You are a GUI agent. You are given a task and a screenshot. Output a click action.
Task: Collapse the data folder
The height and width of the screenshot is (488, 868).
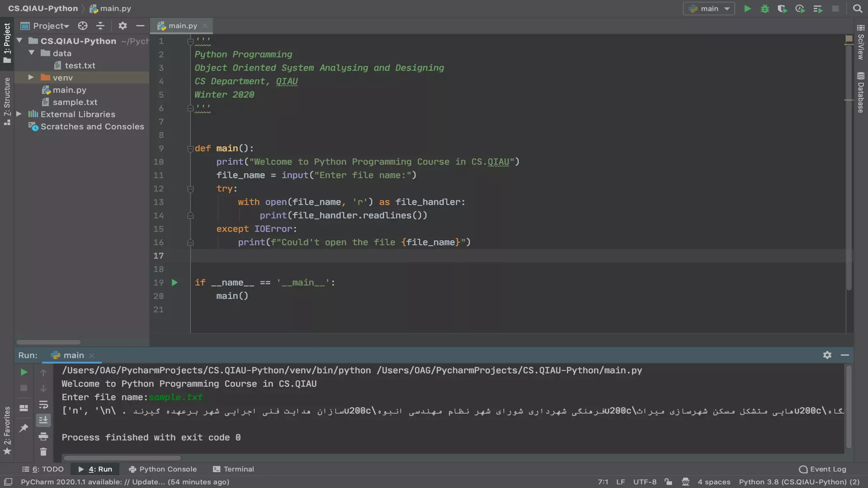31,53
